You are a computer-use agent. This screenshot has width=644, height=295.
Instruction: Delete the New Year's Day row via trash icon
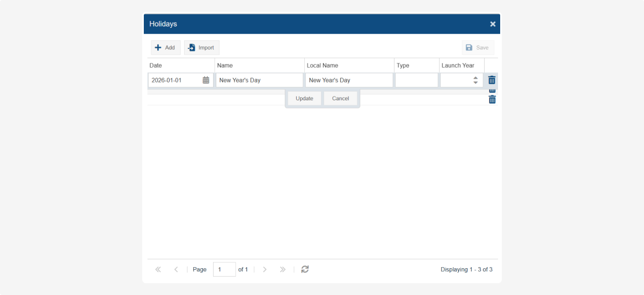pyautogui.click(x=492, y=80)
